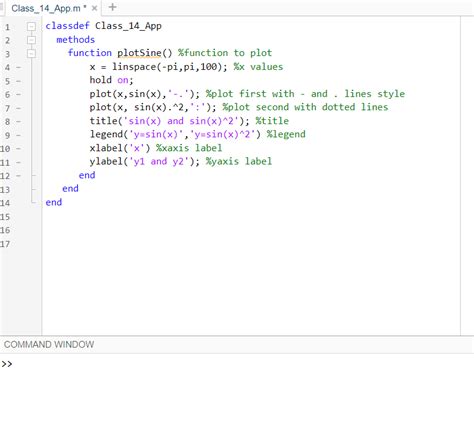Collapse the classdef block fold marker

(31, 26)
